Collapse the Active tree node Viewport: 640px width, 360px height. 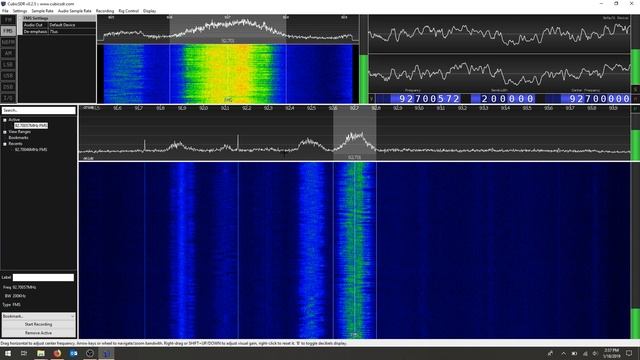coord(5,120)
